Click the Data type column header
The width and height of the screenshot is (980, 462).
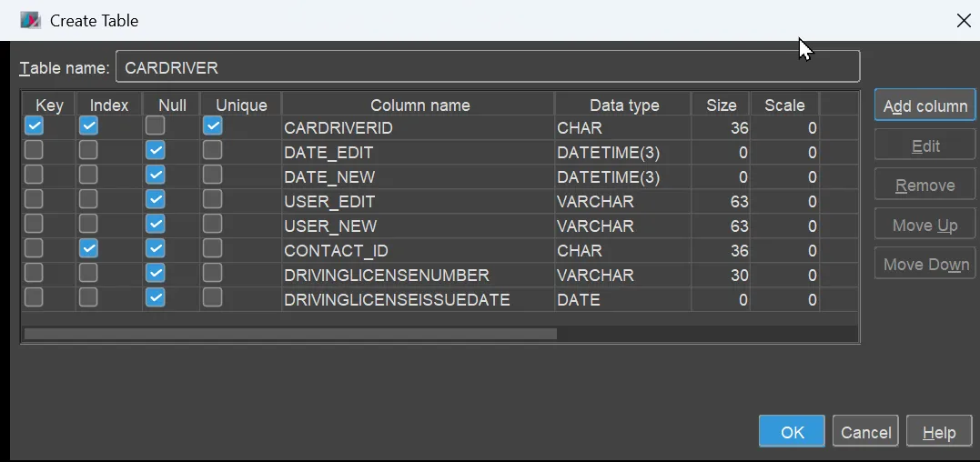(623, 105)
